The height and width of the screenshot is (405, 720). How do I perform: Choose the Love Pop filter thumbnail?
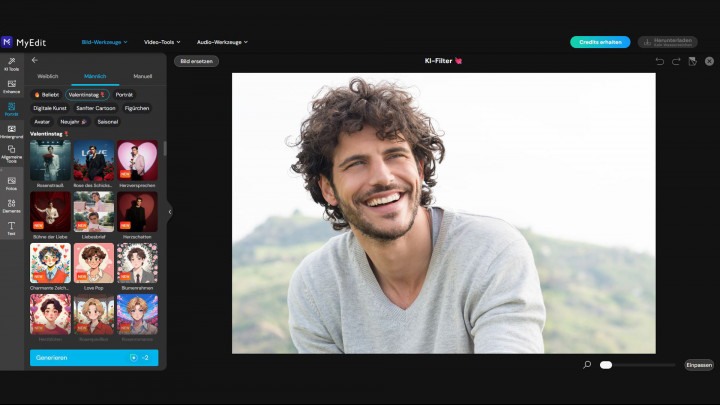pyautogui.click(x=94, y=264)
